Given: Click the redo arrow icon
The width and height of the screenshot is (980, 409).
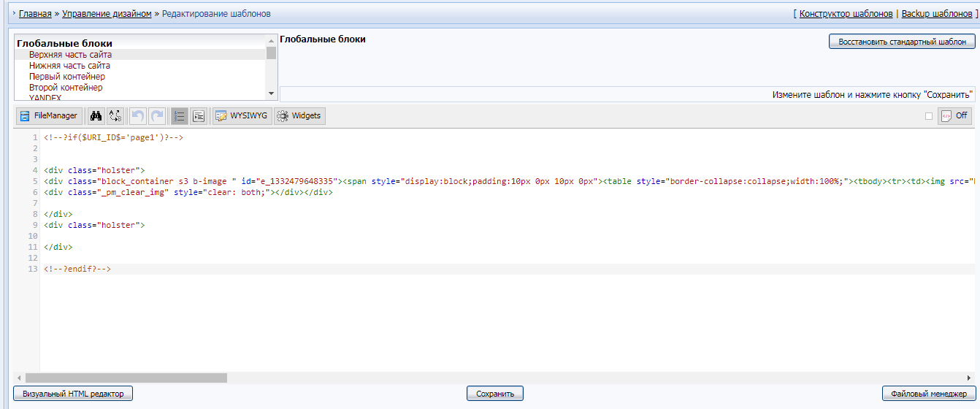Looking at the screenshot, I should pos(156,115).
